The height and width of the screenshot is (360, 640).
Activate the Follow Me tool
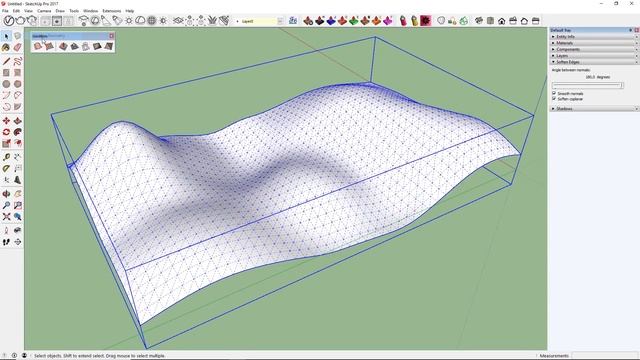pyautogui.click(x=18, y=132)
